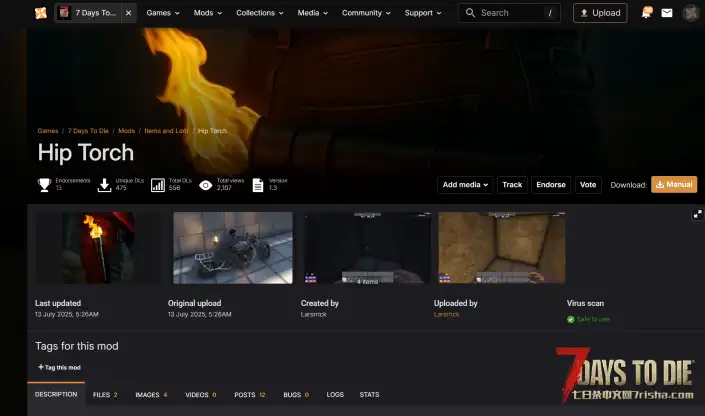Expand the Media menu

312,13
